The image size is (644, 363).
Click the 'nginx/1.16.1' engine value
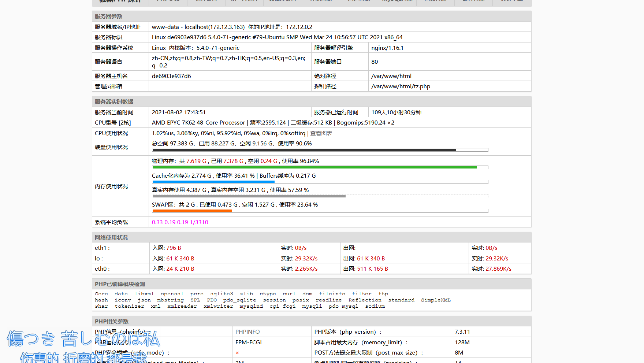387,48
